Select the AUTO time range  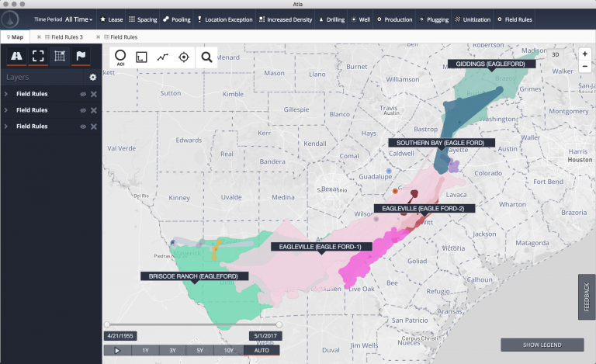click(262, 350)
